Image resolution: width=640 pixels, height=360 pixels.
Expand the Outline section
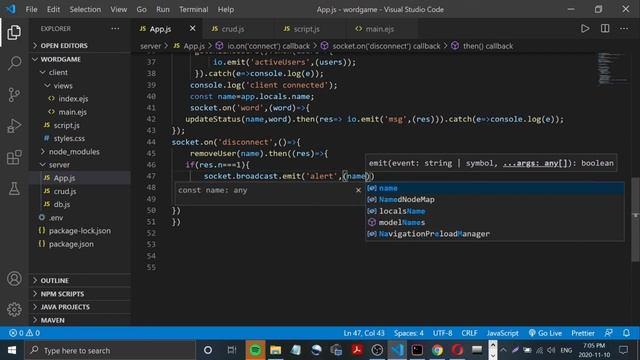coord(80,280)
